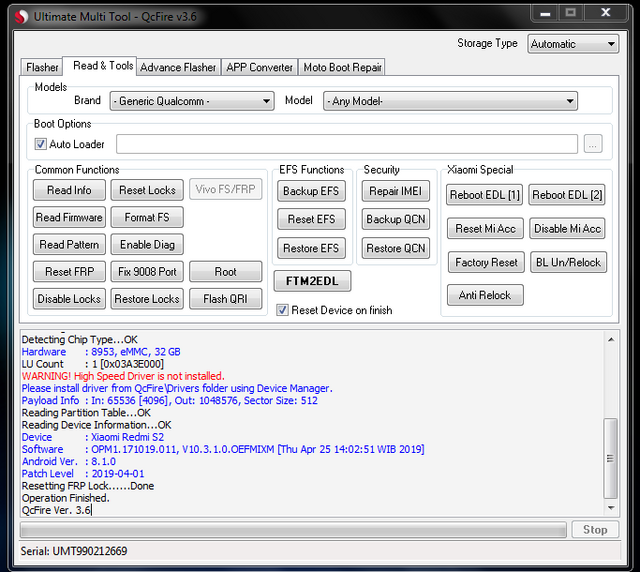Click the loader browse (...) button
The width and height of the screenshot is (640, 572).
(x=593, y=144)
